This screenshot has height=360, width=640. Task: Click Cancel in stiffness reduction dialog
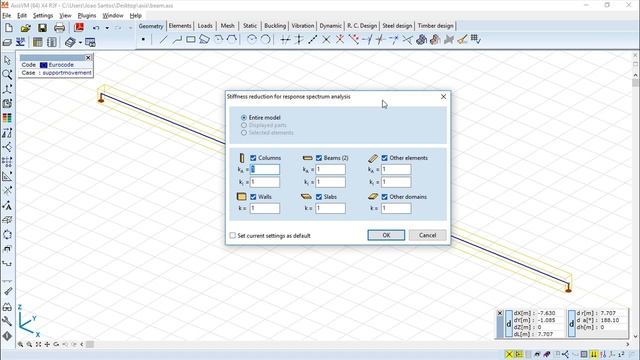[427, 235]
